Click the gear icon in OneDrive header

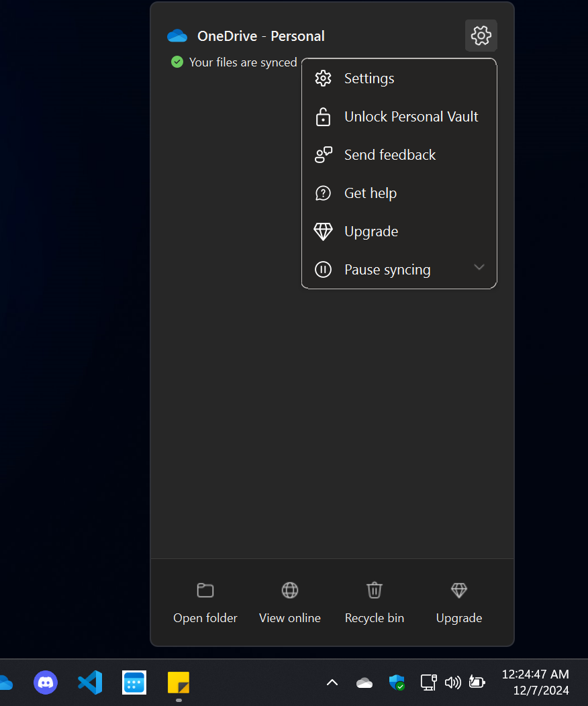point(481,36)
